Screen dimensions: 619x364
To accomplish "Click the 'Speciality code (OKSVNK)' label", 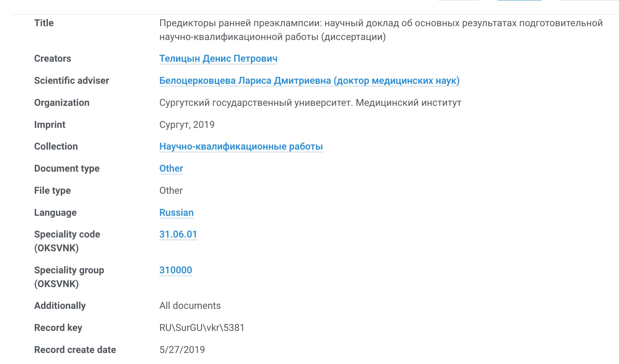I will (x=67, y=241).
